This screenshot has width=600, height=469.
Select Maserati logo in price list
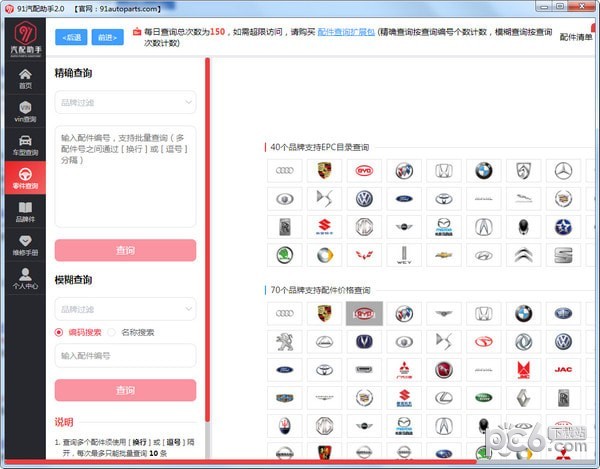tap(285, 426)
